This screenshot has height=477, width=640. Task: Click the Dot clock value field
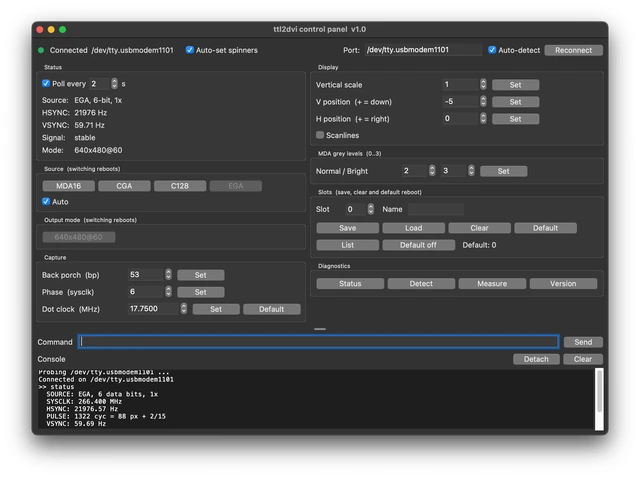(x=154, y=308)
